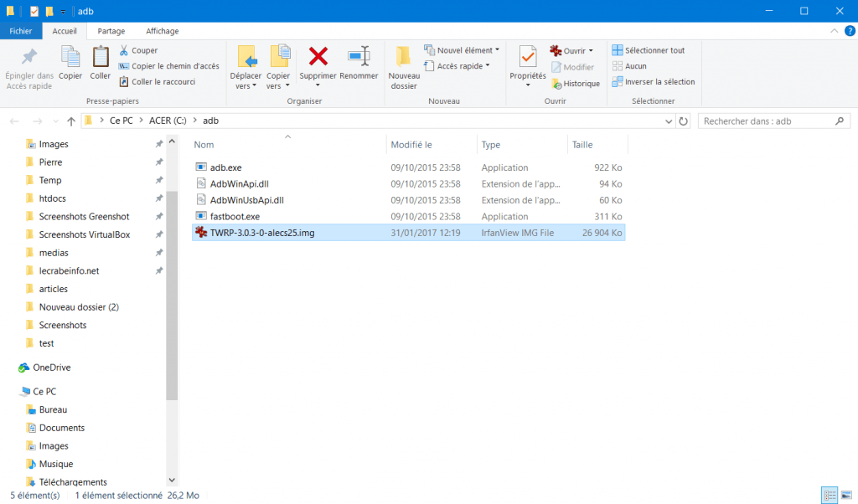Open htdocs folder in navigation pane
This screenshot has width=858, height=504.
[52, 198]
